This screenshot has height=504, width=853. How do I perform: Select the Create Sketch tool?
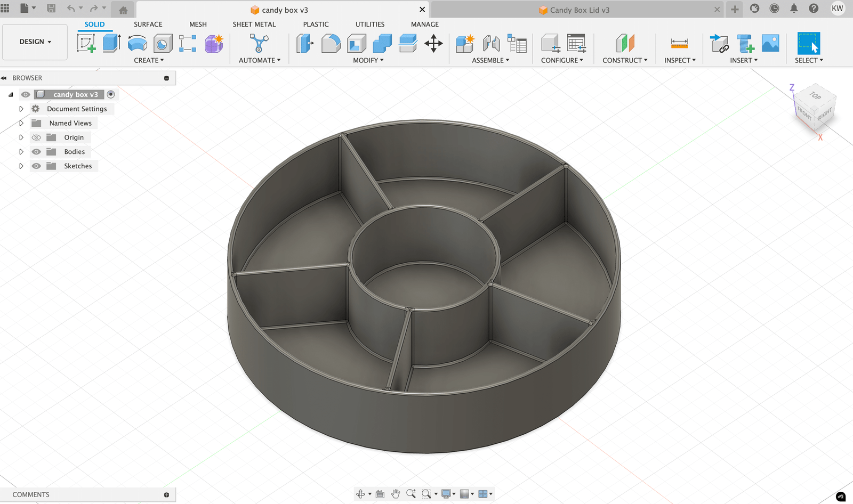coord(86,43)
